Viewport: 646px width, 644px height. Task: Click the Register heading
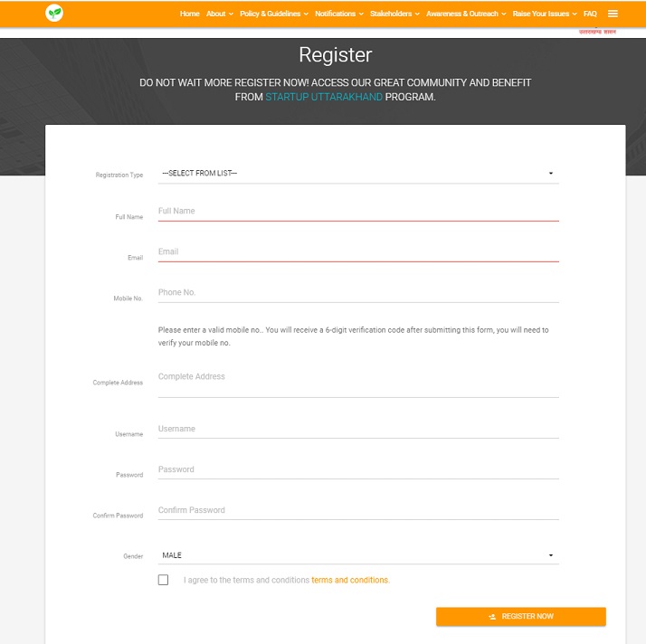[336, 55]
